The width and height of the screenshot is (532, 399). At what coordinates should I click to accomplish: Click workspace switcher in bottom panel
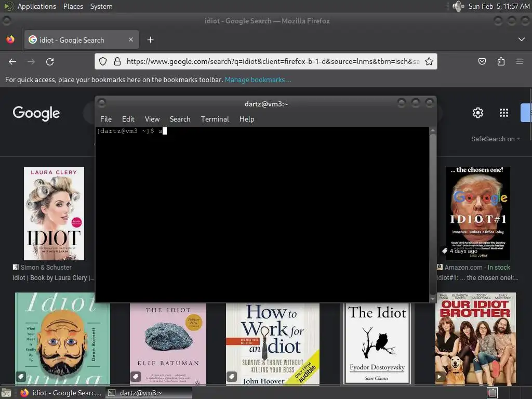pyautogui.click(x=493, y=393)
